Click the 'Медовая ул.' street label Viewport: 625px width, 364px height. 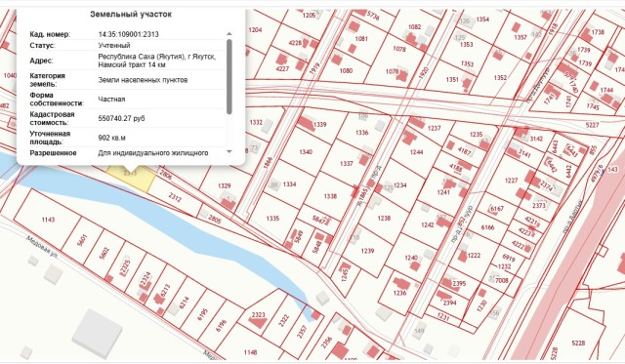(43, 247)
